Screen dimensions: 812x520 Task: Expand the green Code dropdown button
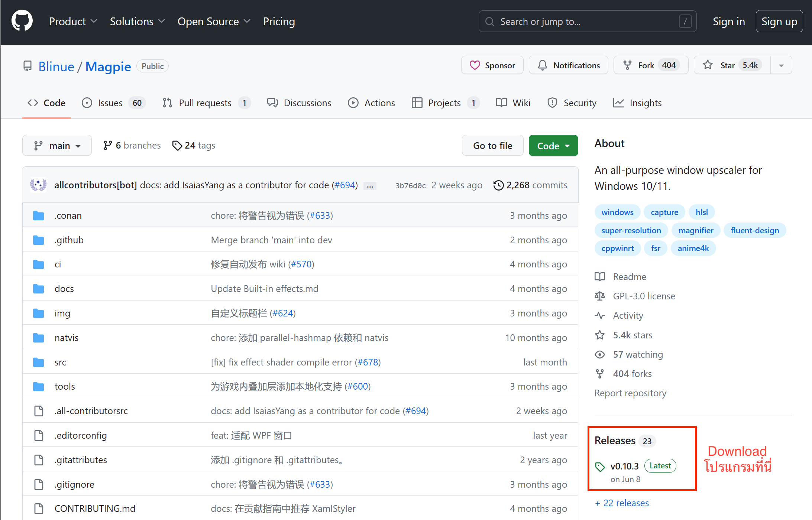[x=553, y=145]
